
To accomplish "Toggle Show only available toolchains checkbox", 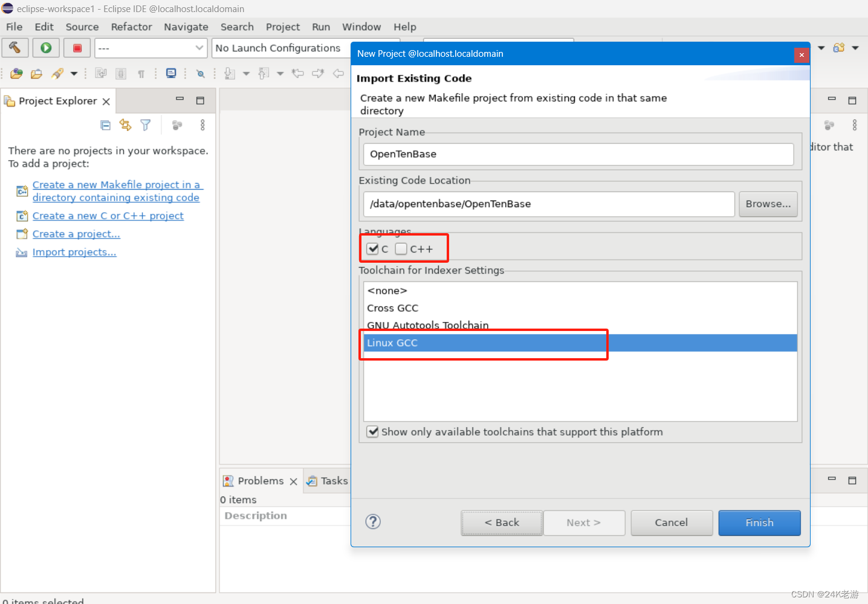I will click(x=373, y=432).
